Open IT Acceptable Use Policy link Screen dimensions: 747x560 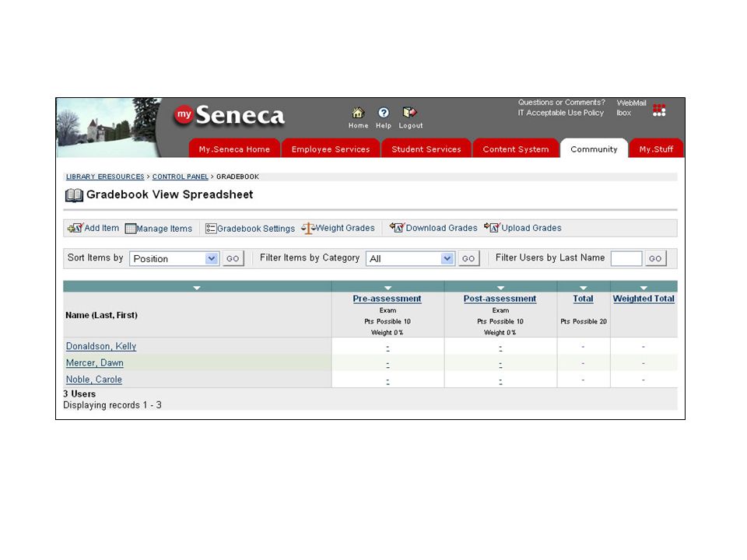tap(561, 113)
